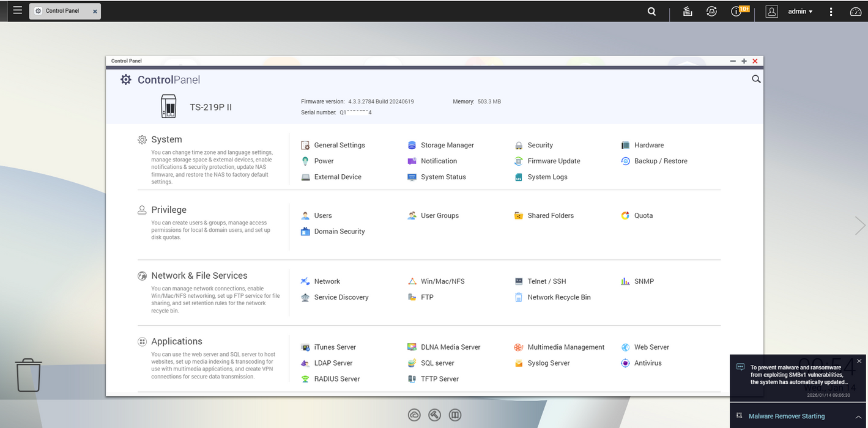
Task: Click the DLNA Media Server icon
Action: click(412, 347)
